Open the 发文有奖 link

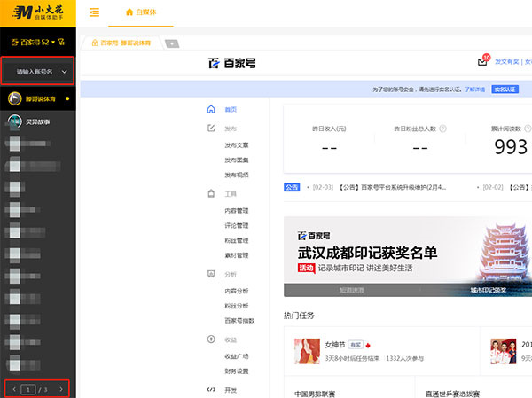(506, 62)
